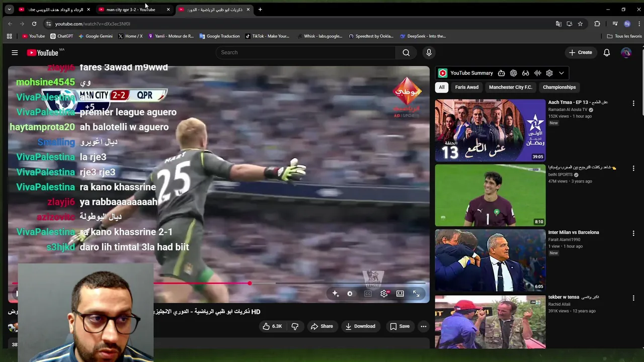The width and height of the screenshot is (644, 362).
Task: Bookmark this page with the star
Action: tap(580, 24)
